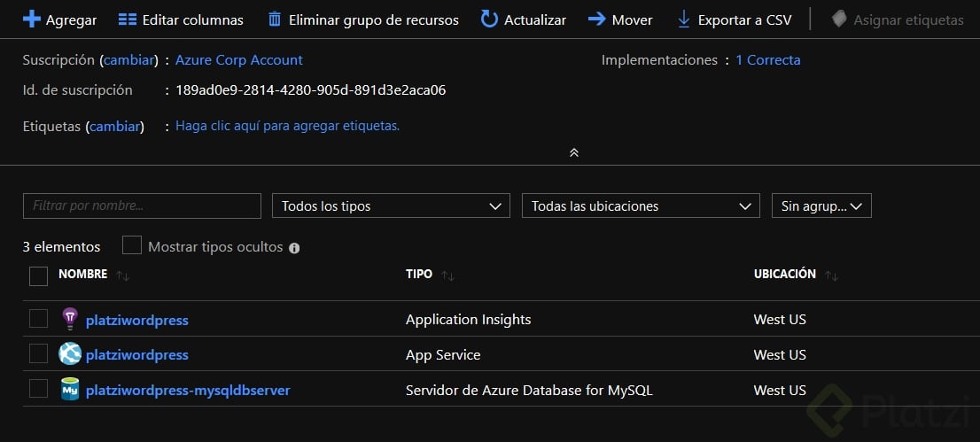Click subscription ID 189ad0e9-2814-4280-905d-891d3e2aca06
Screen dimensions: 980x442
(311, 90)
